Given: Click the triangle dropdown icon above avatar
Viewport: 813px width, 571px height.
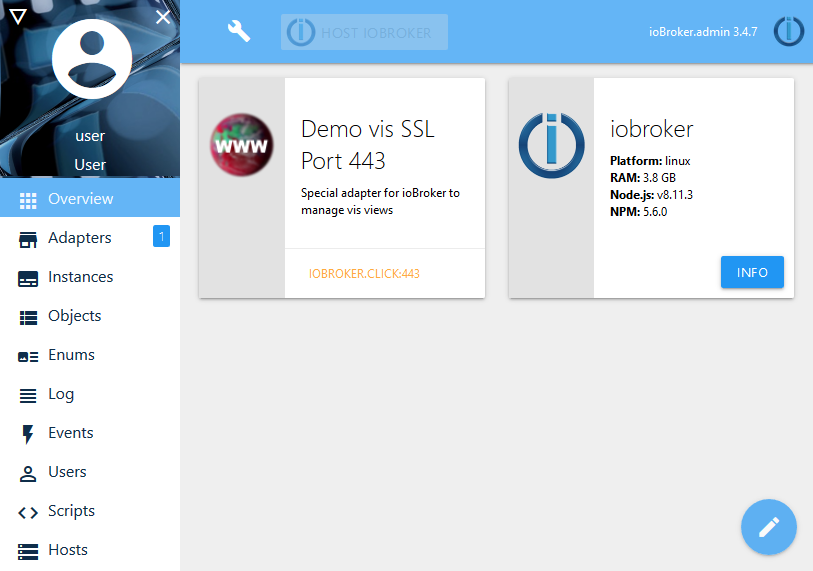Looking at the screenshot, I should click(x=18, y=17).
